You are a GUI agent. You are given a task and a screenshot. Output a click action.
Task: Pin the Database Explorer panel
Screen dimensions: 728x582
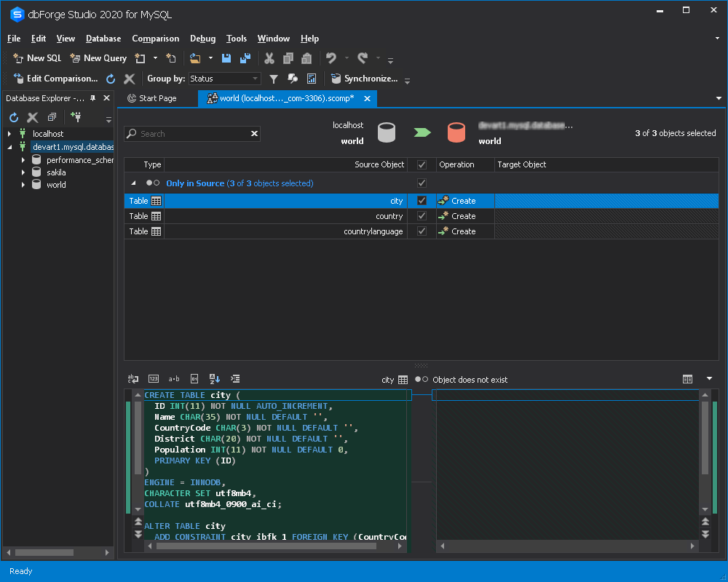click(93, 98)
